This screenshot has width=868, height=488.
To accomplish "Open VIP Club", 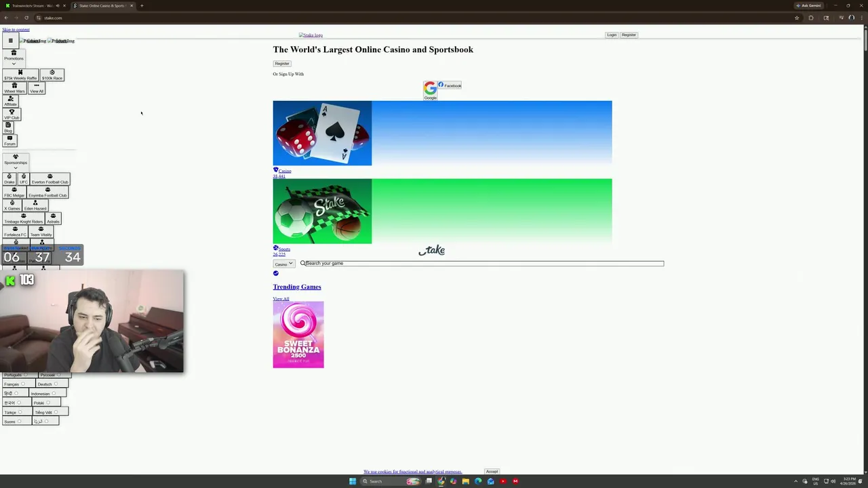I will 12,115.
